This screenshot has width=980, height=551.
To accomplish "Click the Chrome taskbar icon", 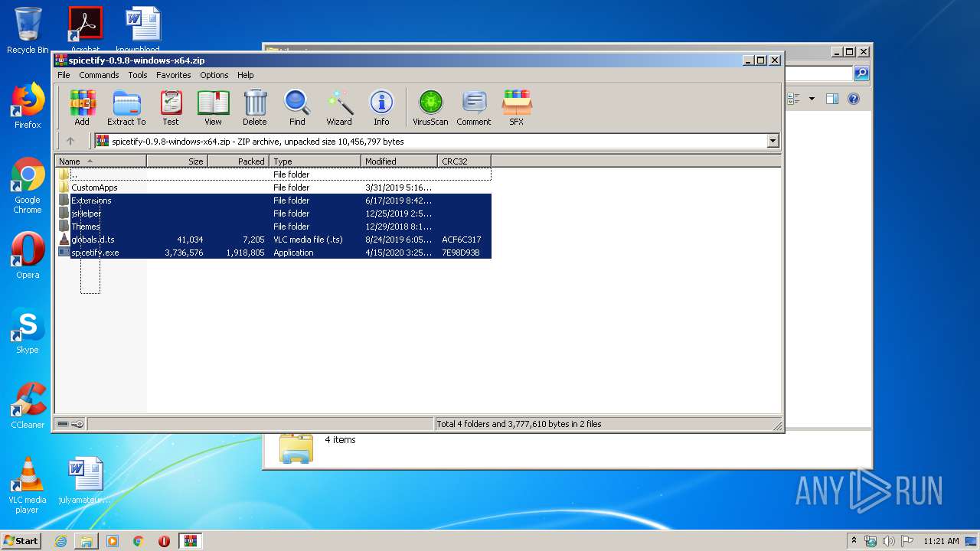I will 138,541.
